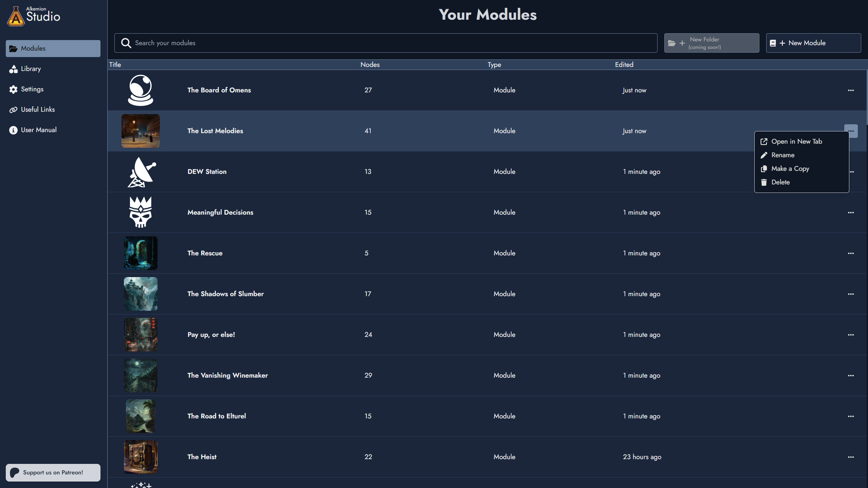Open the Modules section icon
The image size is (868, 488).
click(13, 48)
